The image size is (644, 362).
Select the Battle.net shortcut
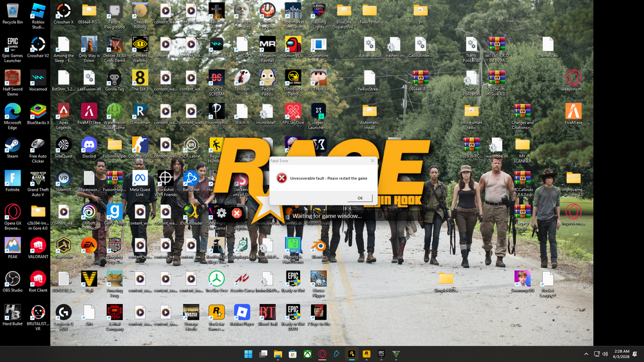[x=191, y=181]
